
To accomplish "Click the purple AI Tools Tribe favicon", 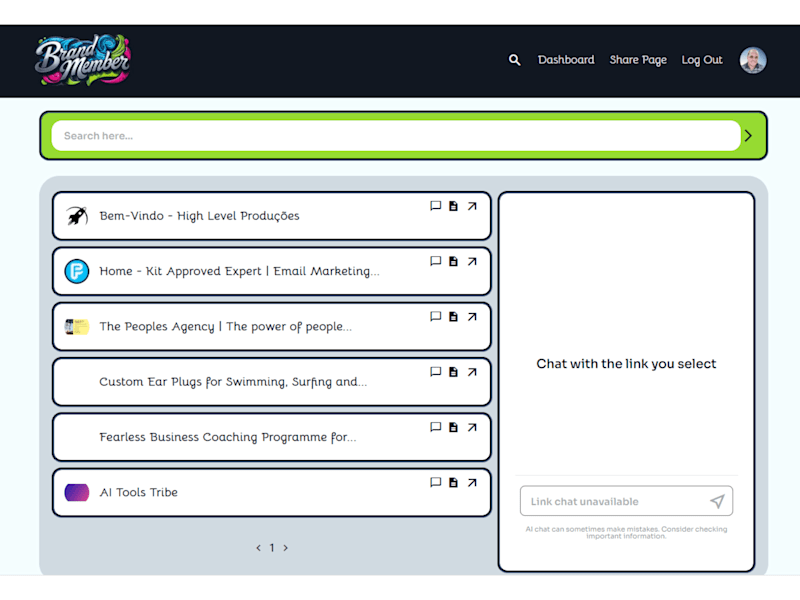I will click(77, 492).
